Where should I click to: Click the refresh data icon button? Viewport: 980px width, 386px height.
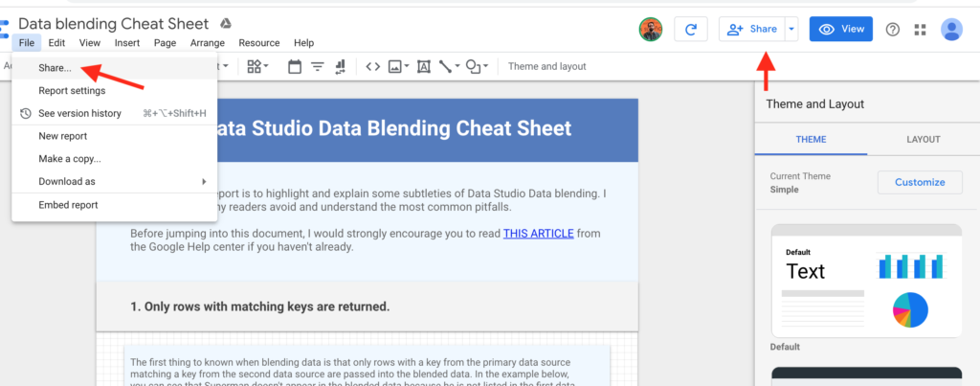691,30
